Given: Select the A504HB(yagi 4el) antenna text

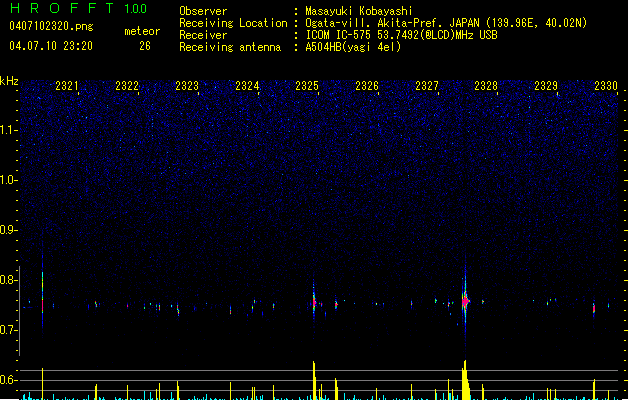Looking at the screenshot, I should pos(353,47).
